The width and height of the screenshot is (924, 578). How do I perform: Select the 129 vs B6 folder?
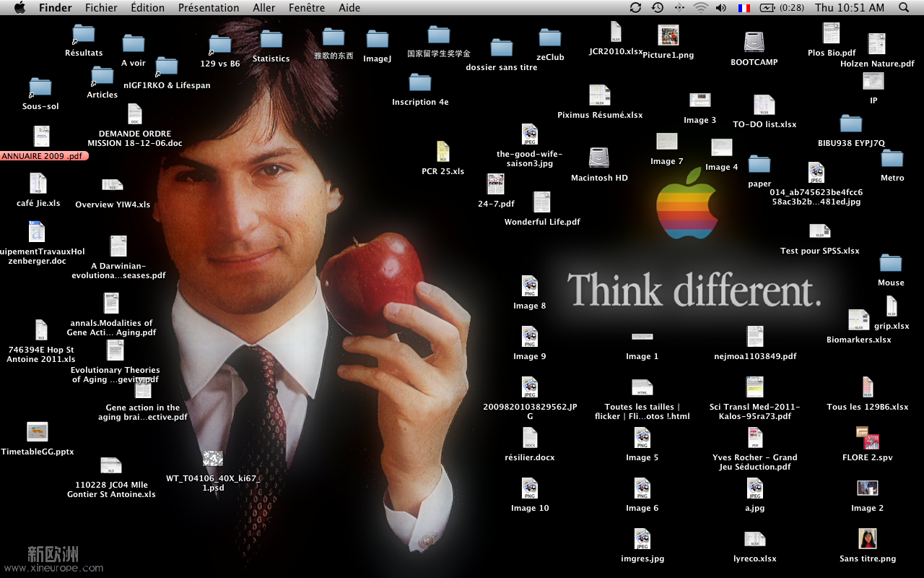point(219,44)
